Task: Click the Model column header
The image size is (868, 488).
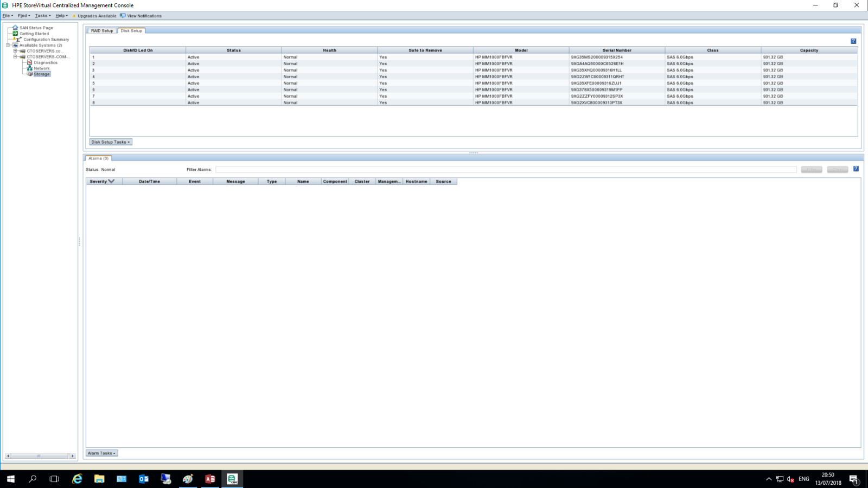Action: pyautogui.click(x=521, y=50)
